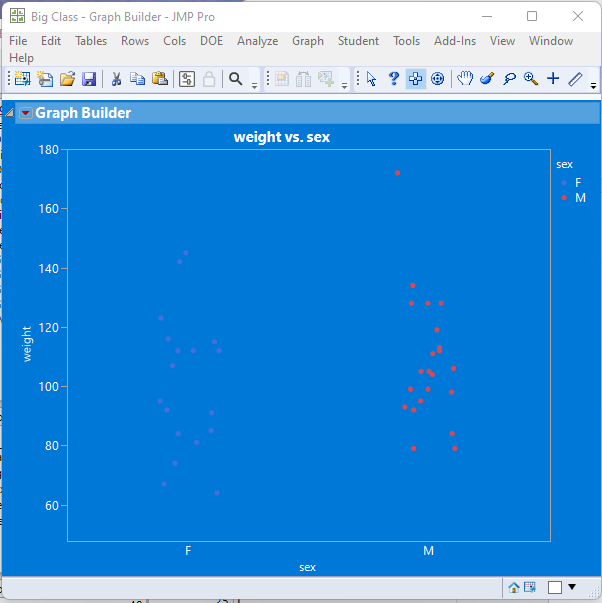Screen dimensions: 602x603
Task: Select the Arrow pointer tool
Action: (x=371, y=79)
